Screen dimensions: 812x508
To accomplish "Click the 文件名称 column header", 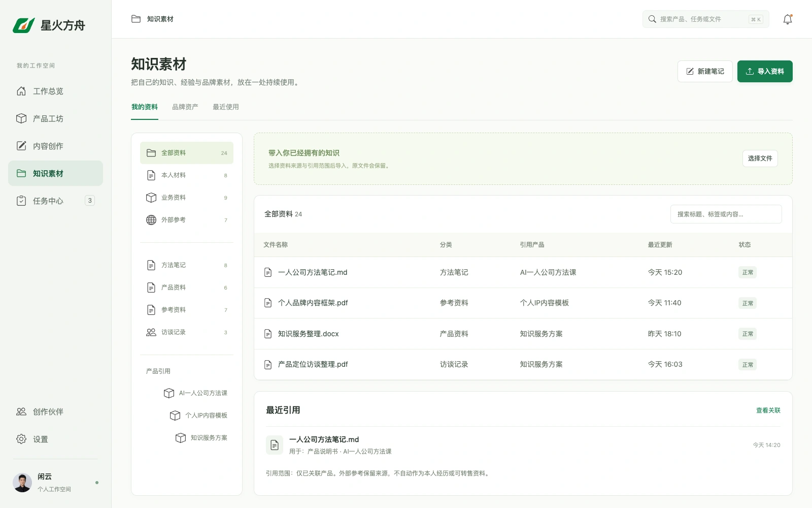I will point(276,245).
